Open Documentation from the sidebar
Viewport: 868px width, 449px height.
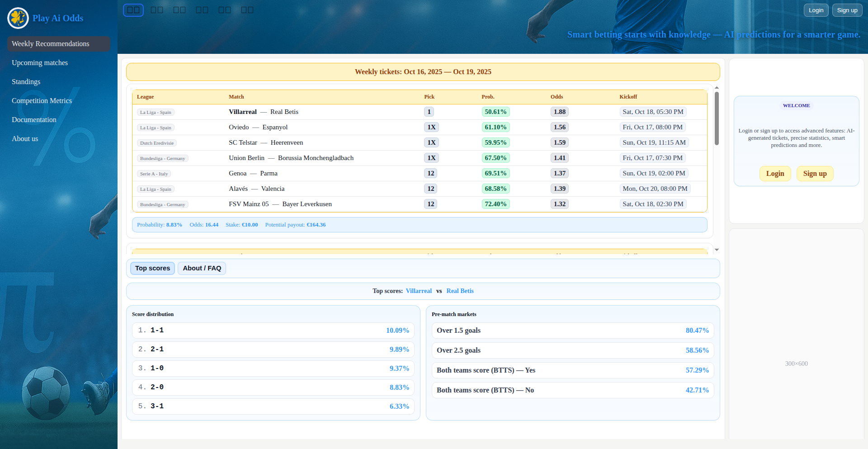coord(34,120)
